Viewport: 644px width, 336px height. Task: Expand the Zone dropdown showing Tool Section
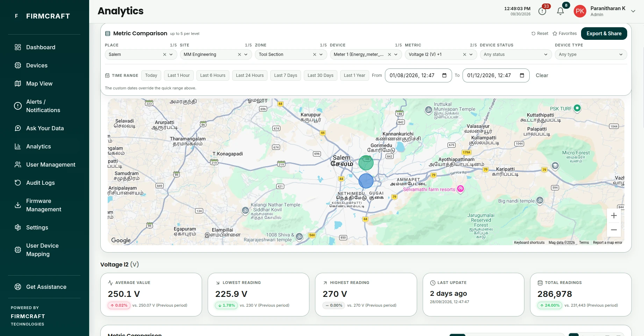321,54
